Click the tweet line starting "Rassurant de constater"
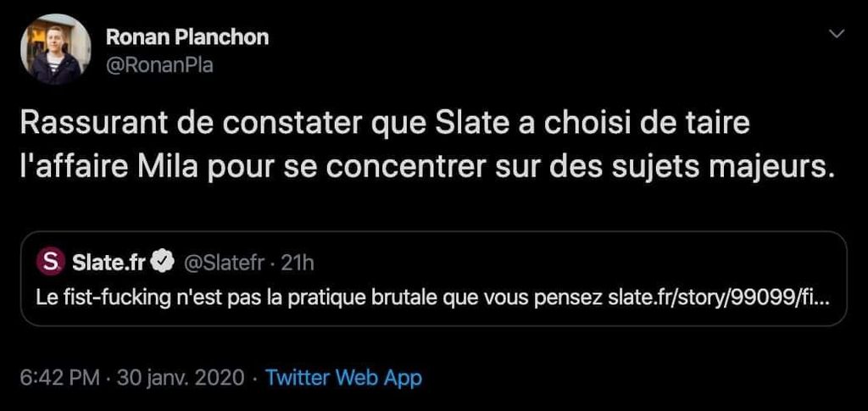Screen dimensions: 868x411 click(x=384, y=125)
